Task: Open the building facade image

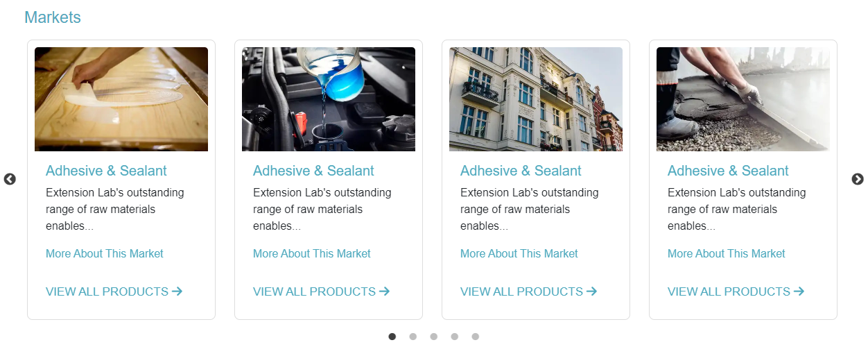Action: click(536, 99)
